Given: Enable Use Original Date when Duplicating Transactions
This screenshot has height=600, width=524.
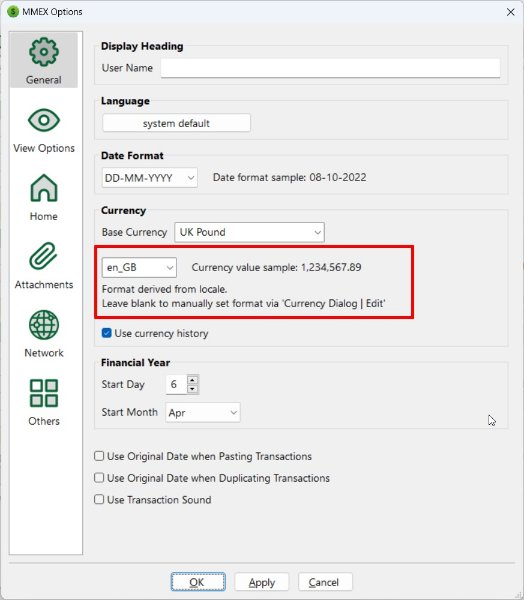Looking at the screenshot, I should pyautogui.click(x=99, y=478).
